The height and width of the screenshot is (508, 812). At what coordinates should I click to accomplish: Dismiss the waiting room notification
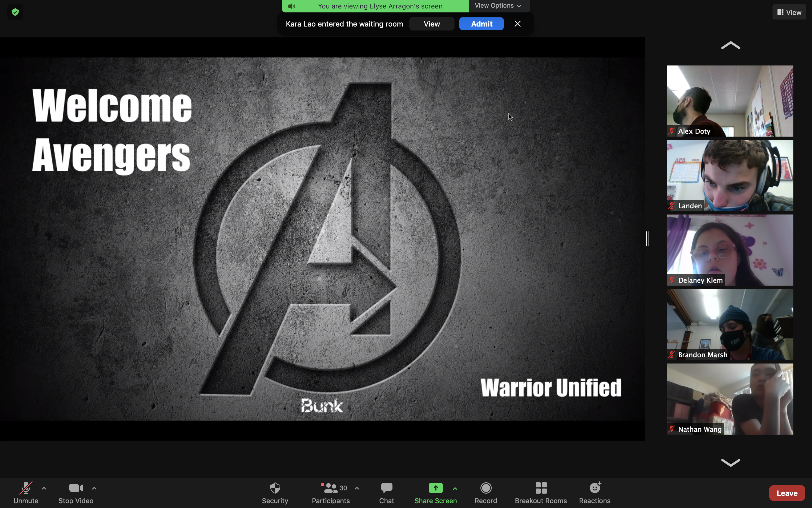point(518,24)
